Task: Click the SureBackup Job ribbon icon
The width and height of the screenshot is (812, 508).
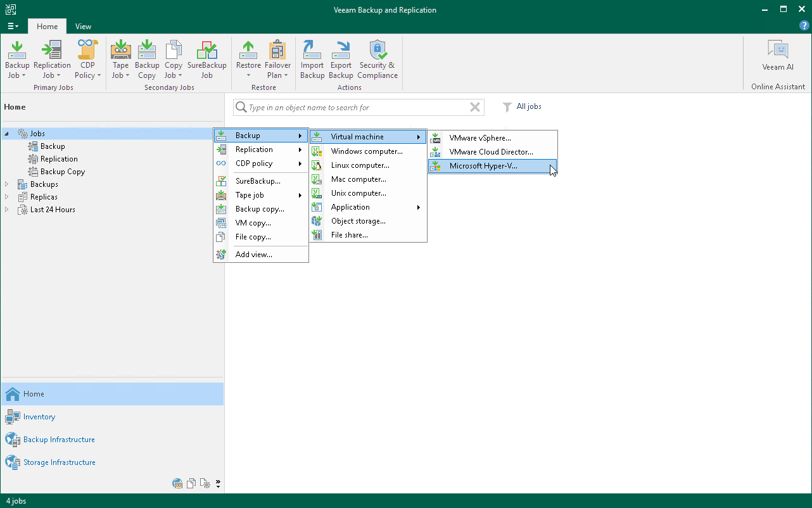Action: 206,60
